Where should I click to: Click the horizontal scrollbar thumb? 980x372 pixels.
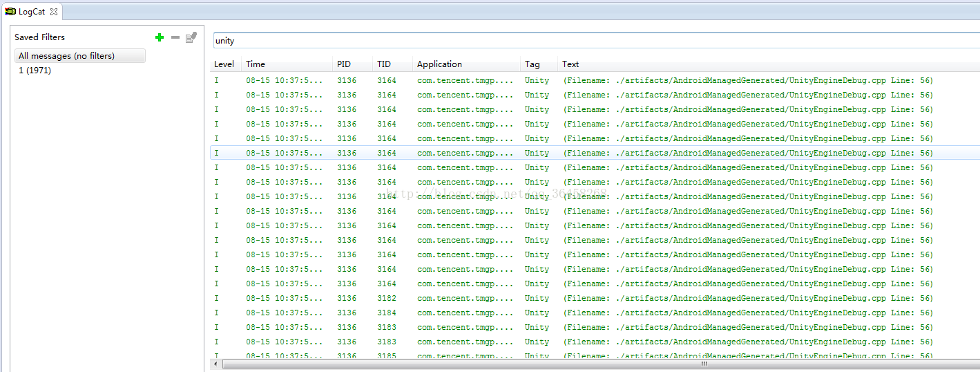pyautogui.click(x=703, y=364)
